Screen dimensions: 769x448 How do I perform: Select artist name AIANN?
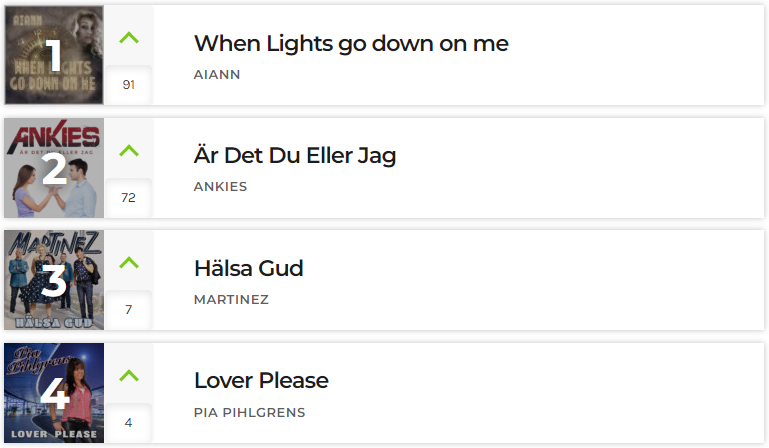tap(217, 75)
